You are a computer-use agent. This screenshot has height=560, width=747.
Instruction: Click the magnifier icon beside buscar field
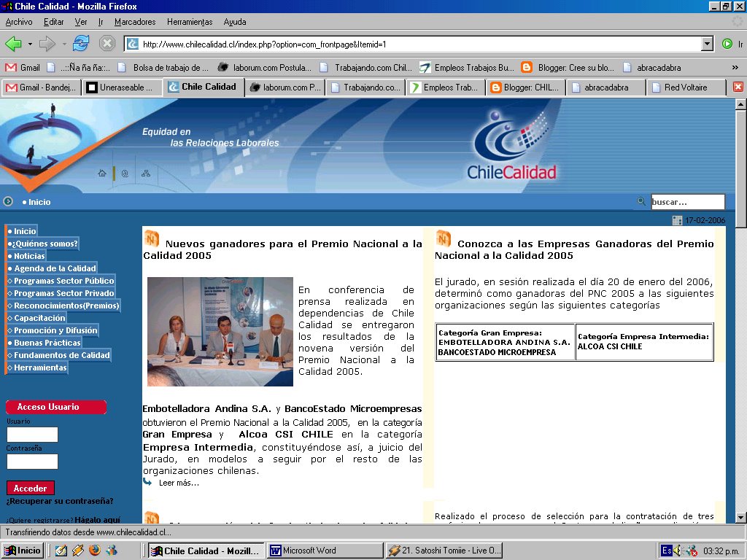coord(641,201)
